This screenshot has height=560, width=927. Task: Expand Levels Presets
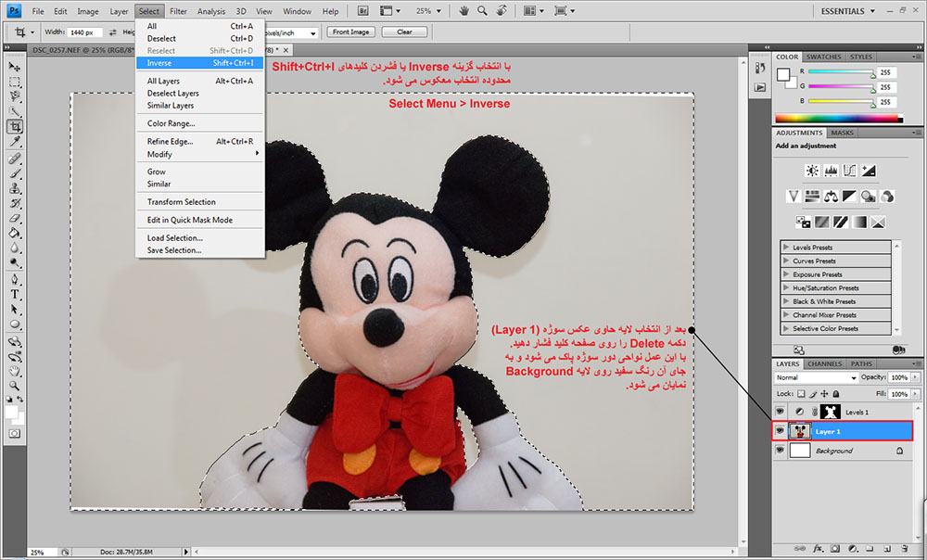[786, 248]
